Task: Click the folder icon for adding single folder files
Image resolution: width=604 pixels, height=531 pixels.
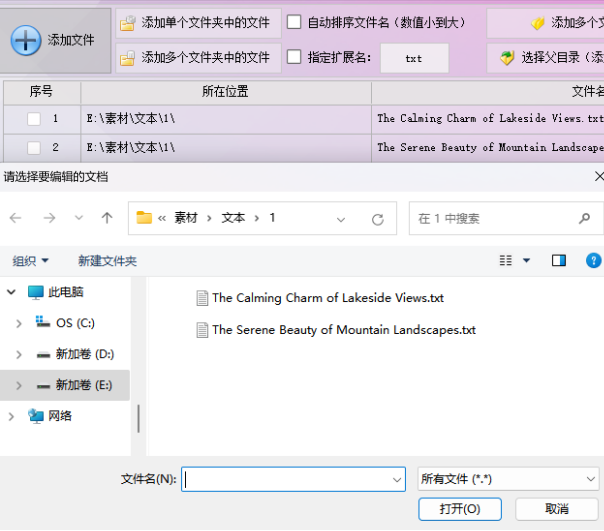Action: (x=127, y=23)
